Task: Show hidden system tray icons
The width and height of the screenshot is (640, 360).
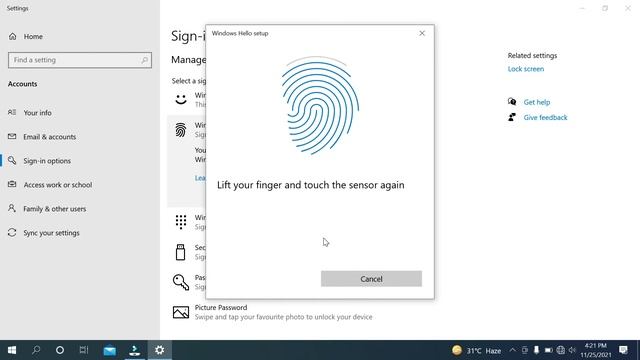Action: 513,350
